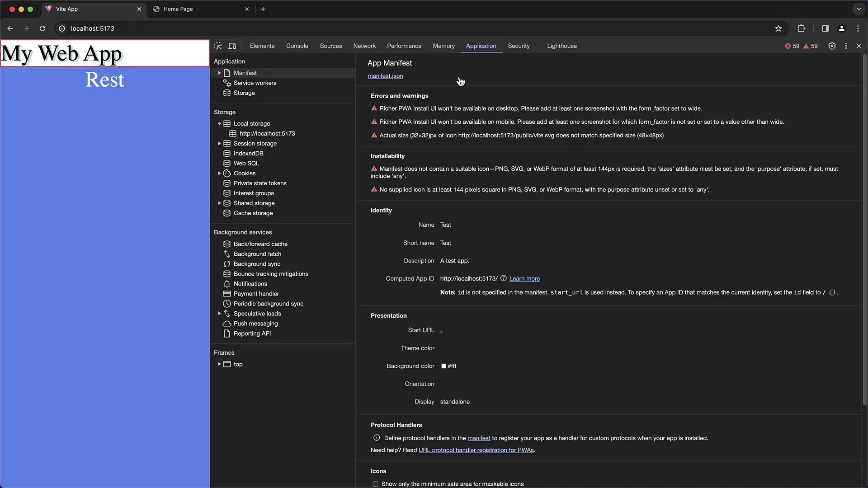The height and width of the screenshot is (488, 868).
Task: Toggle the device toolbar icon
Action: [232, 46]
